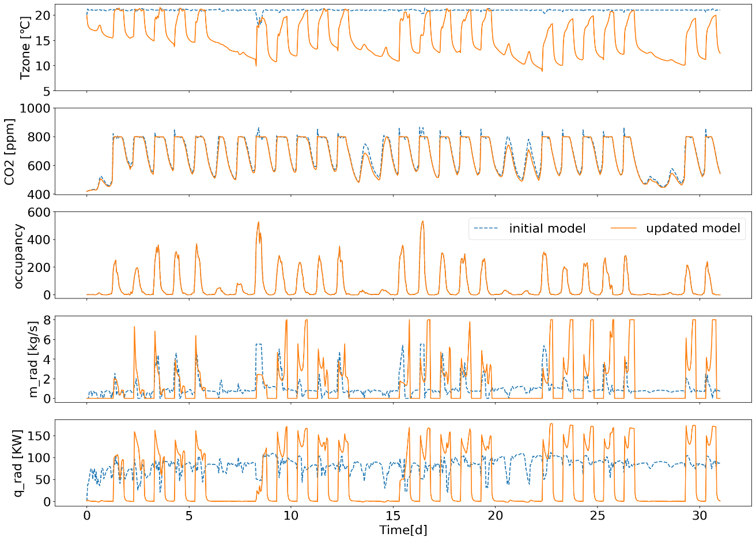This screenshot has width=756, height=541.
Task: Select the 'm_rad [kg/s]' y-axis label
Action: click(33, 359)
